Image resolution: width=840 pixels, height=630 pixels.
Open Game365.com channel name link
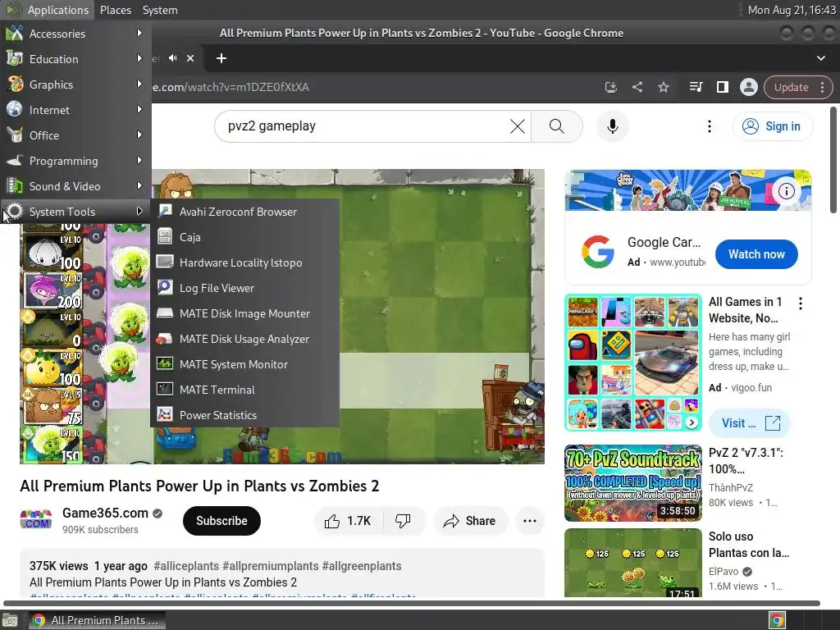pyautogui.click(x=105, y=514)
